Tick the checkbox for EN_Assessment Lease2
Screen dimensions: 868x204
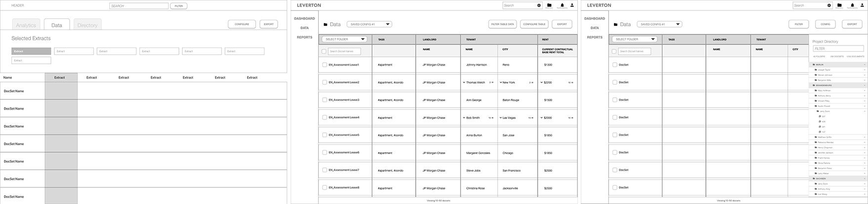coord(325,82)
